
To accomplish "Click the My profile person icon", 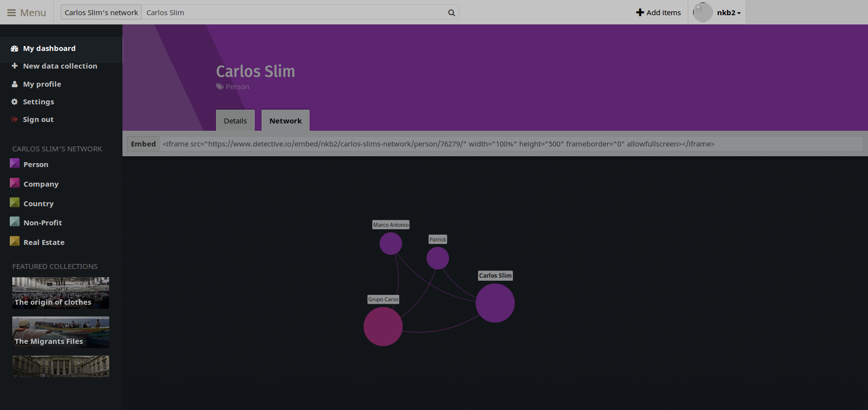I will click(15, 84).
